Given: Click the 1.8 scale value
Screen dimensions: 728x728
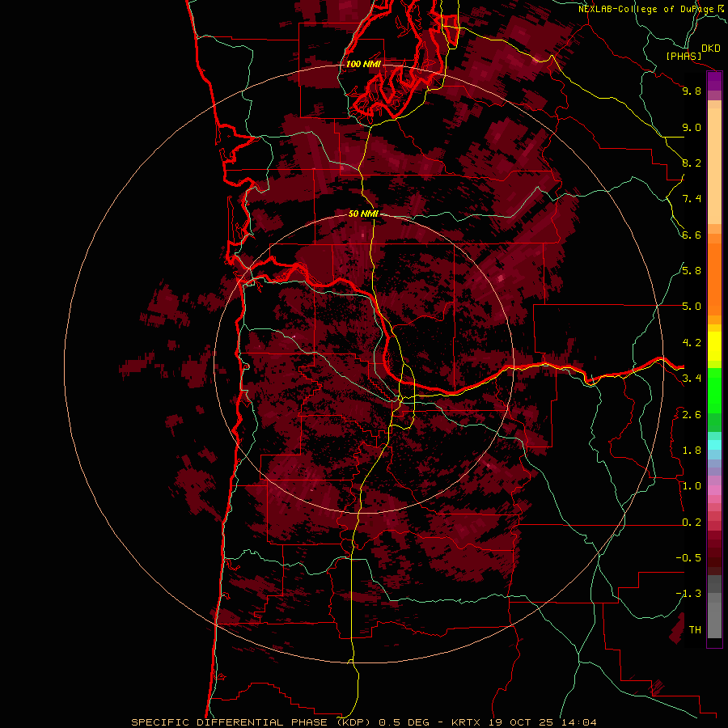Looking at the screenshot, I should click(692, 451).
